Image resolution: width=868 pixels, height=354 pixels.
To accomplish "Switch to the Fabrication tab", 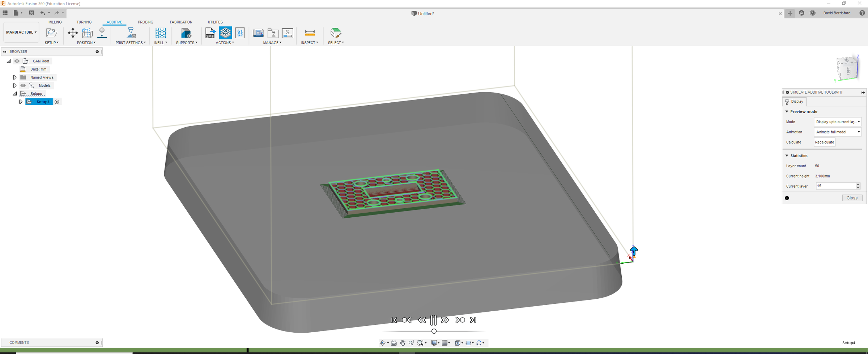I will tap(181, 22).
